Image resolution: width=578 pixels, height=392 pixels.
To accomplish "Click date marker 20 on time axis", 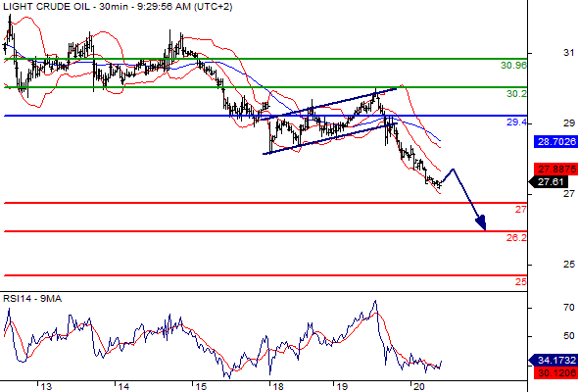I will pyautogui.click(x=418, y=386).
